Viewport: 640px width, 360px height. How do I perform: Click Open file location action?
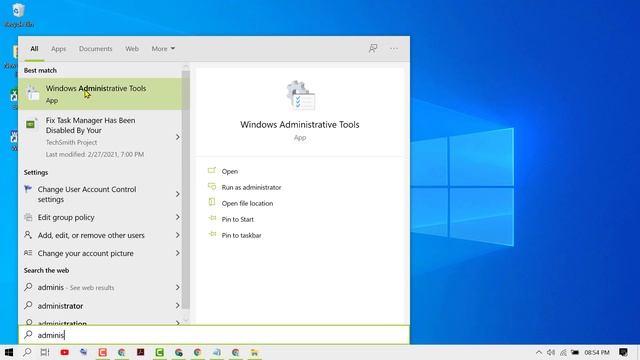point(247,203)
